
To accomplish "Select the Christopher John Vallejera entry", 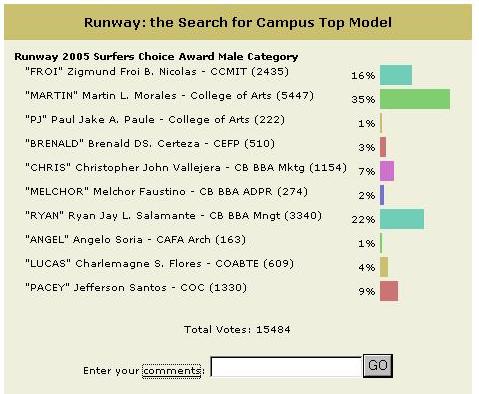I will [186, 168].
